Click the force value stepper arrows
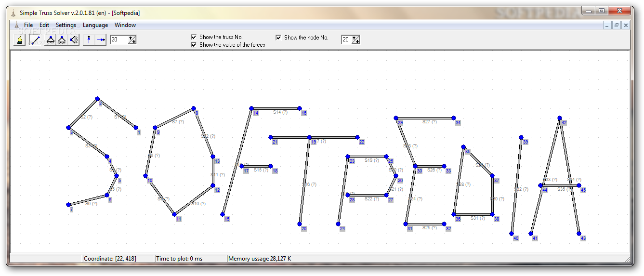This screenshot has width=644, height=276. tap(132, 39)
